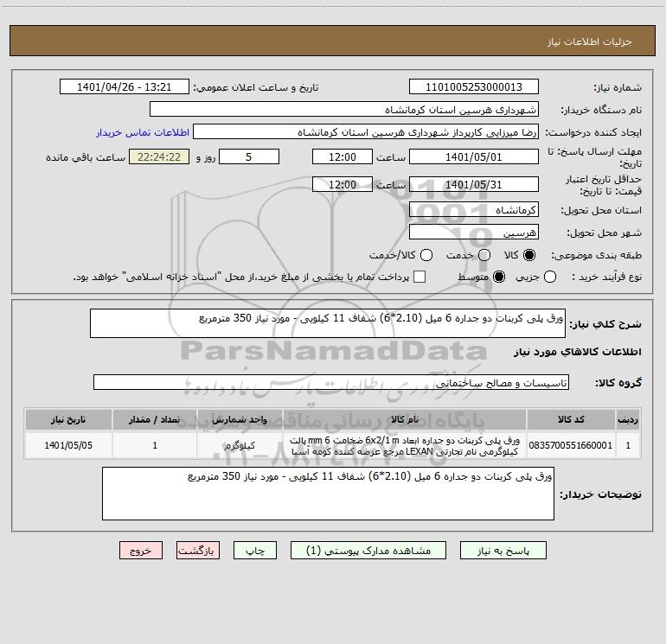Click the بازگشت back button
The width and height of the screenshot is (666, 644).
click(x=198, y=551)
